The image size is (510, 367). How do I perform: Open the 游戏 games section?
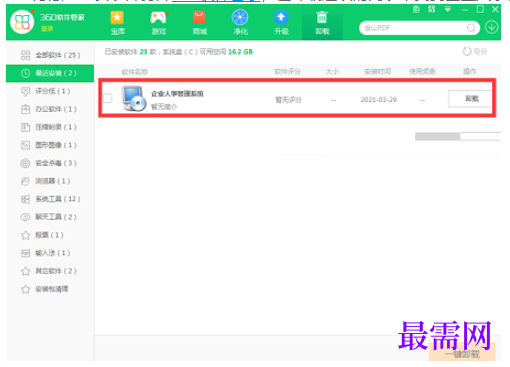click(158, 23)
